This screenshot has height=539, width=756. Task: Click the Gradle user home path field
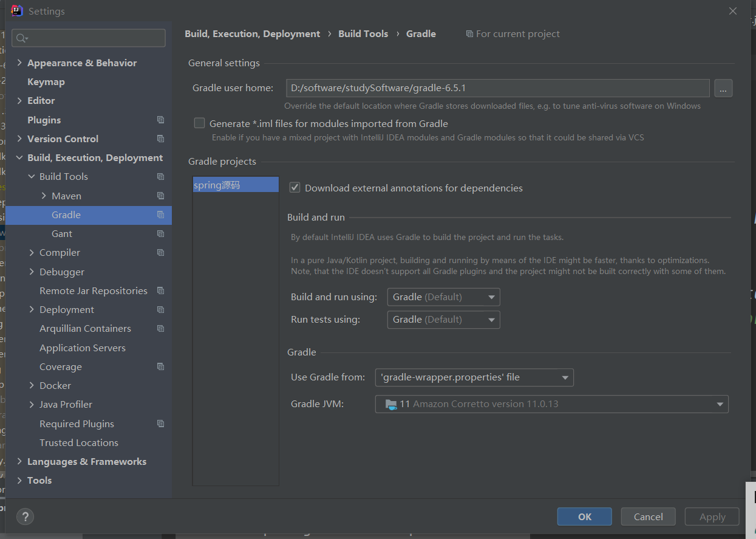click(497, 88)
